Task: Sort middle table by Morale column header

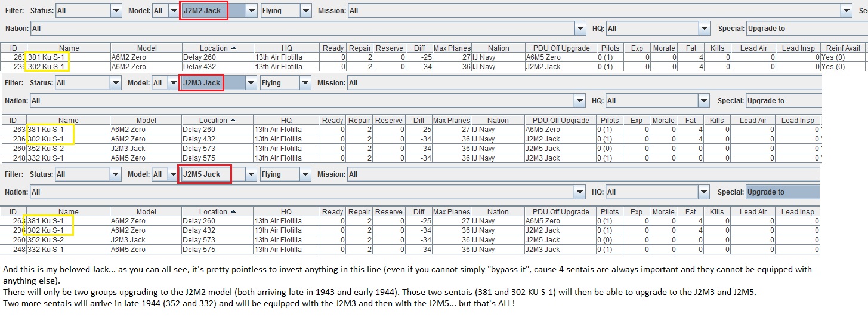Action: coord(663,120)
